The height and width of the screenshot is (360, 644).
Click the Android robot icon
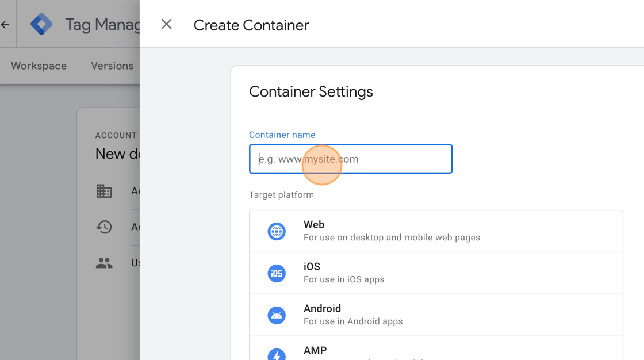[277, 315]
